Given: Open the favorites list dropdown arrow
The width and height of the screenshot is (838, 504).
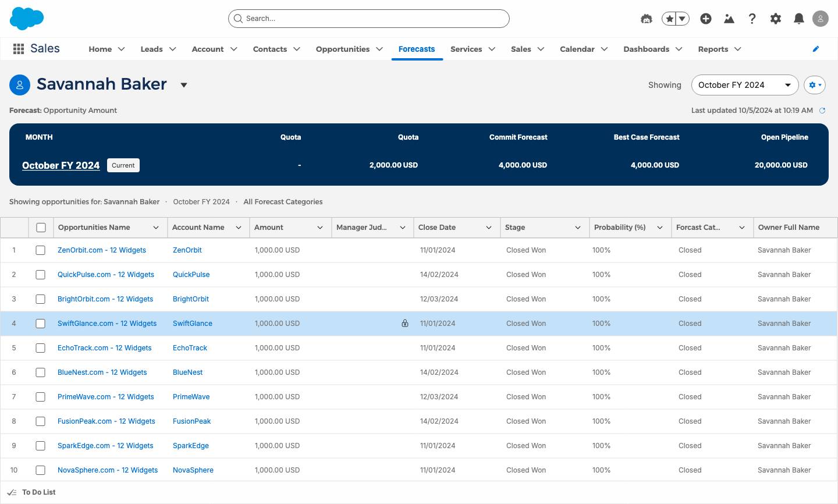Looking at the screenshot, I should click(x=683, y=19).
